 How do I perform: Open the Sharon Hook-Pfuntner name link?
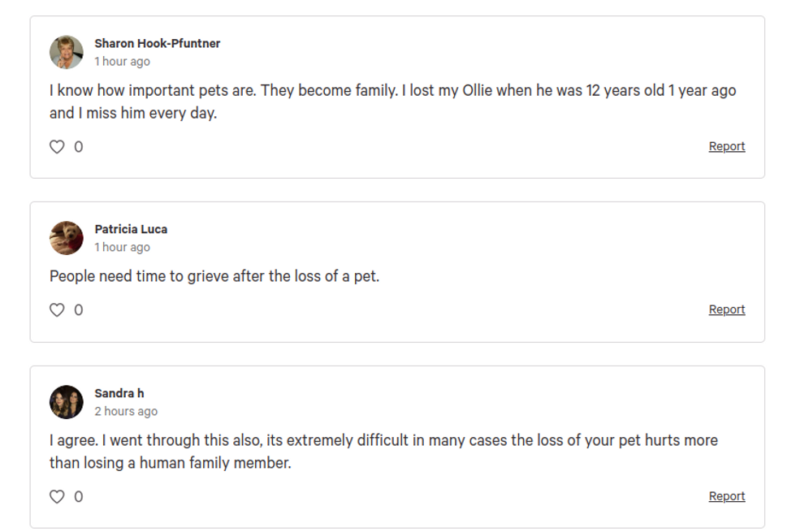tap(158, 44)
